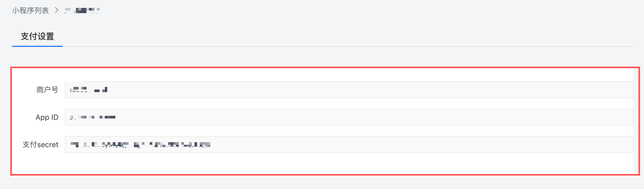This screenshot has height=189, width=644.
Task: Focus the 支付secret input field
Action: click(349, 145)
